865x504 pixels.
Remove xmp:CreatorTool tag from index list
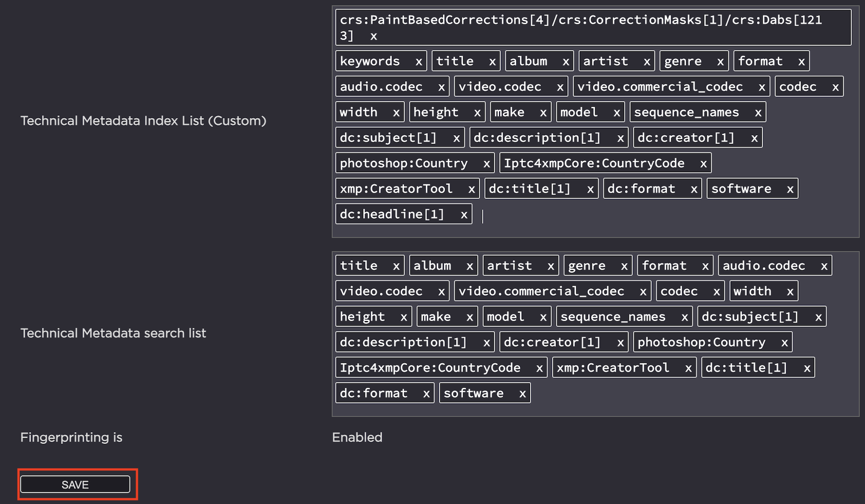pyautogui.click(x=471, y=190)
